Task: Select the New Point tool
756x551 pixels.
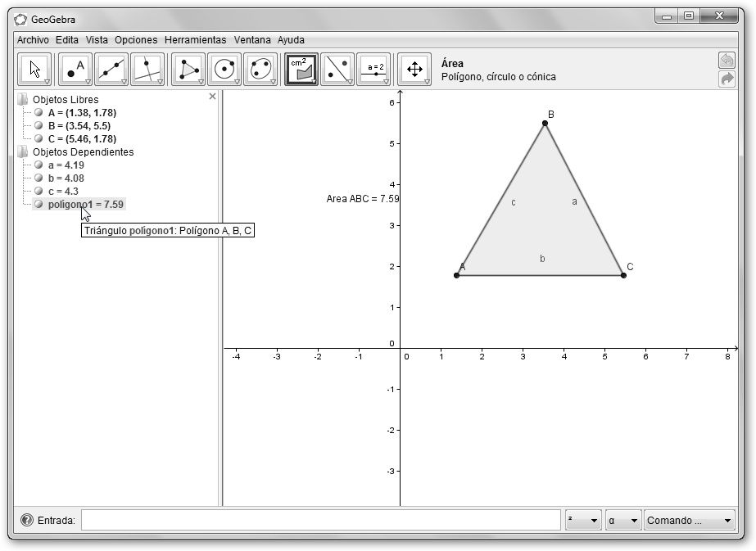Action: [75, 70]
